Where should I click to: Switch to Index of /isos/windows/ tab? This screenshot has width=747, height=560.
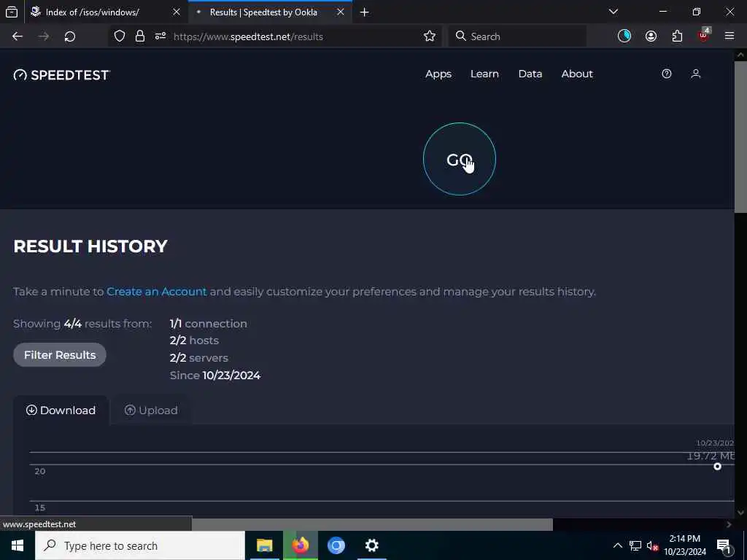[x=93, y=12]
